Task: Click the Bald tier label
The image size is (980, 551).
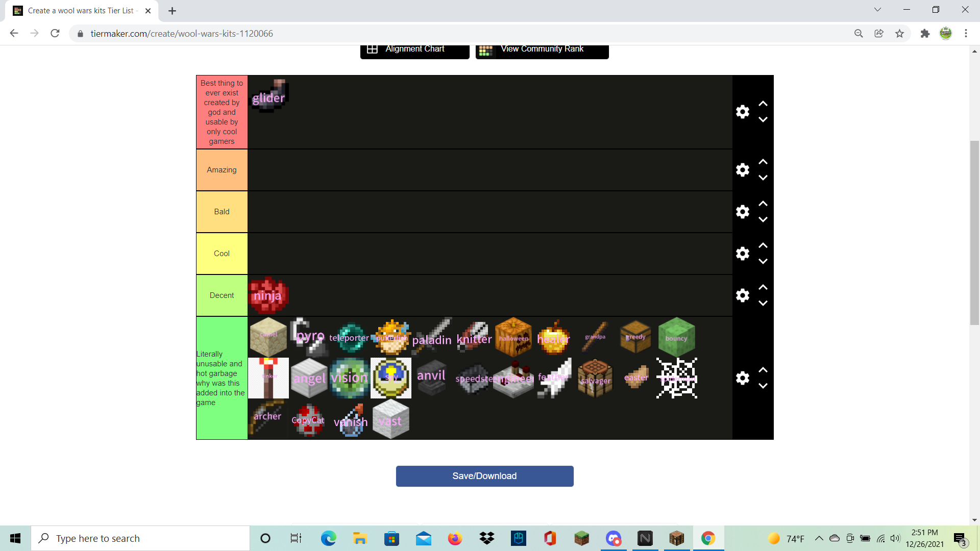Action: coord(222,212)
